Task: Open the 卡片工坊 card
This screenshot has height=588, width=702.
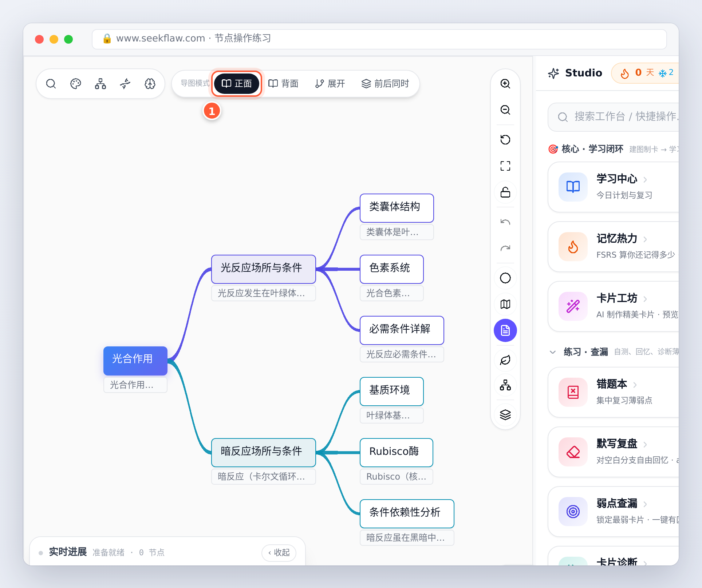Action: (x=613, y=306)
